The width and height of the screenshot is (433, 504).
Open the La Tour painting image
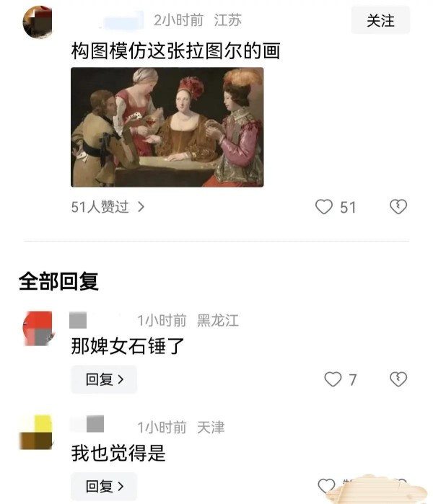(x=167, y=127)
